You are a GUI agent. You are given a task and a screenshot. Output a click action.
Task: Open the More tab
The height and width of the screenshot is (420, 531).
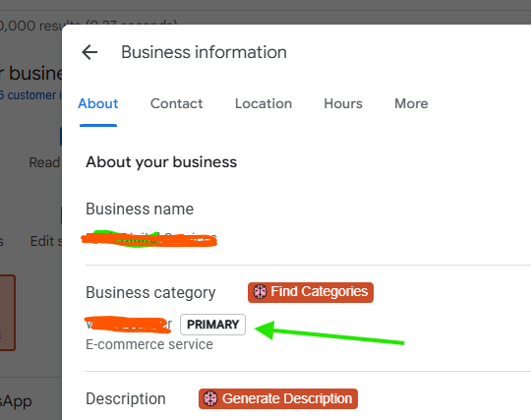coord(411,103)
